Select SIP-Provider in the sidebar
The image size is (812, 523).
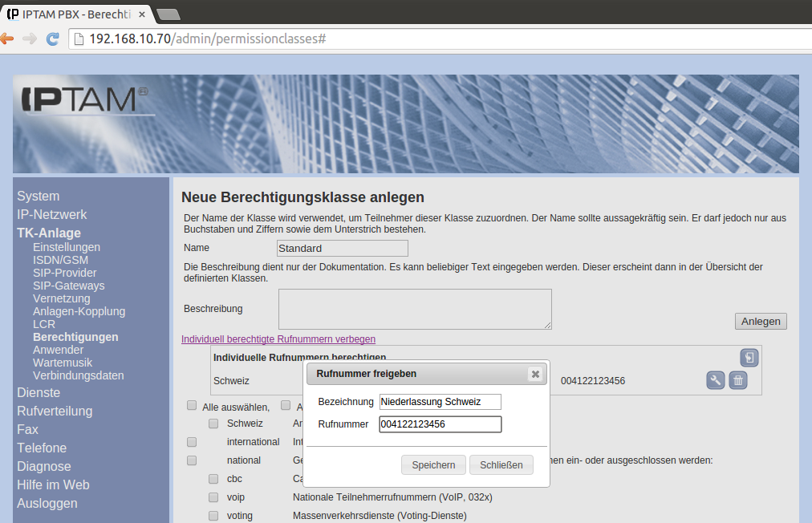point(64,273)
